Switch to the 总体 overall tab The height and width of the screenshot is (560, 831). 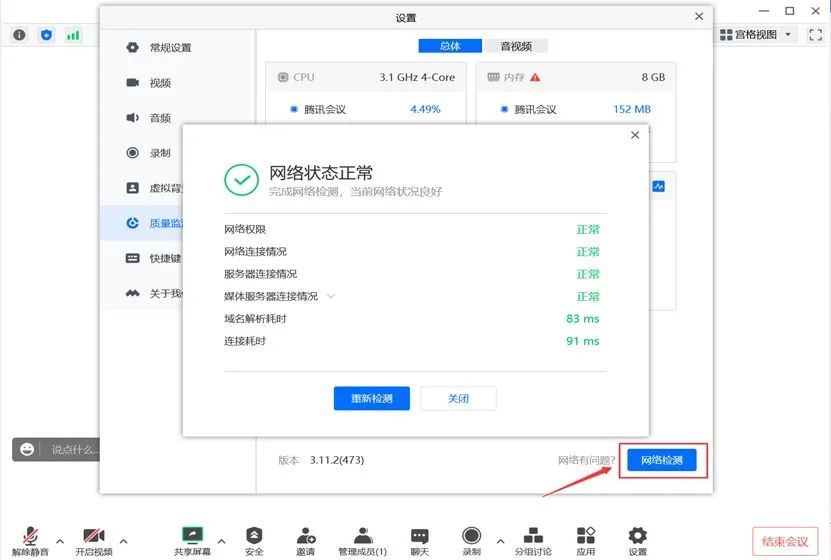coord(450,46)
